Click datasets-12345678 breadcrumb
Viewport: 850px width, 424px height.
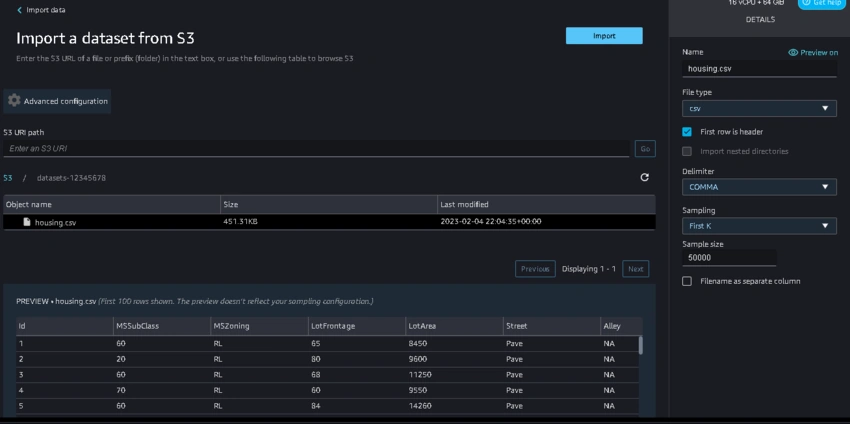point(71,178)
